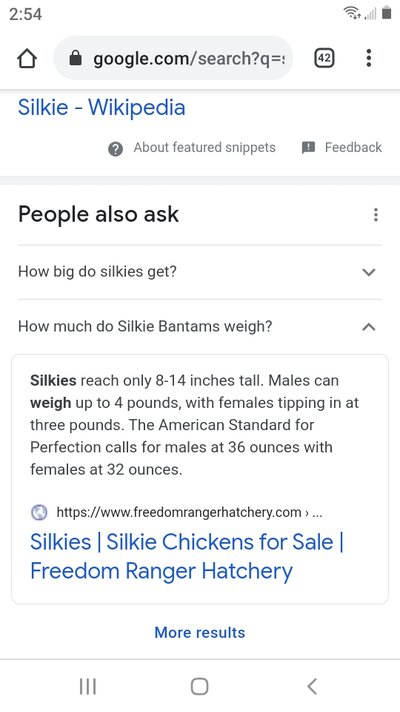Tap the Feedback text link

pos(353,148)
